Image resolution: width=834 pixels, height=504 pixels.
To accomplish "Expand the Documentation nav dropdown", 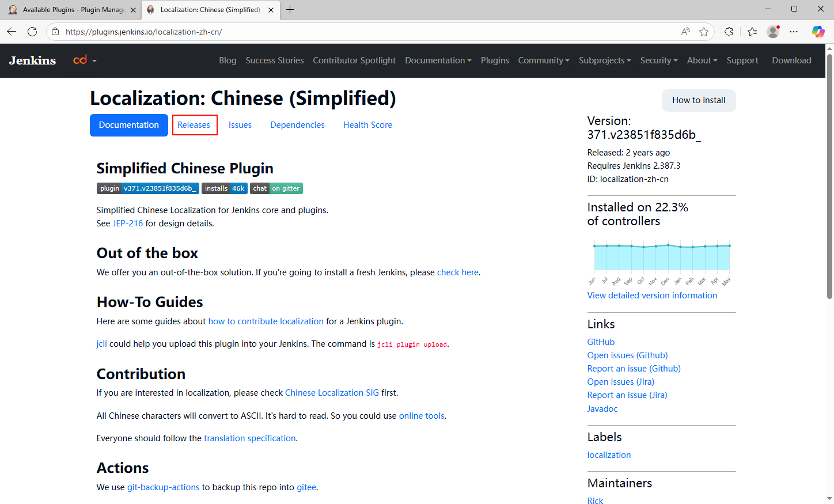I will (x=438, y=60).
